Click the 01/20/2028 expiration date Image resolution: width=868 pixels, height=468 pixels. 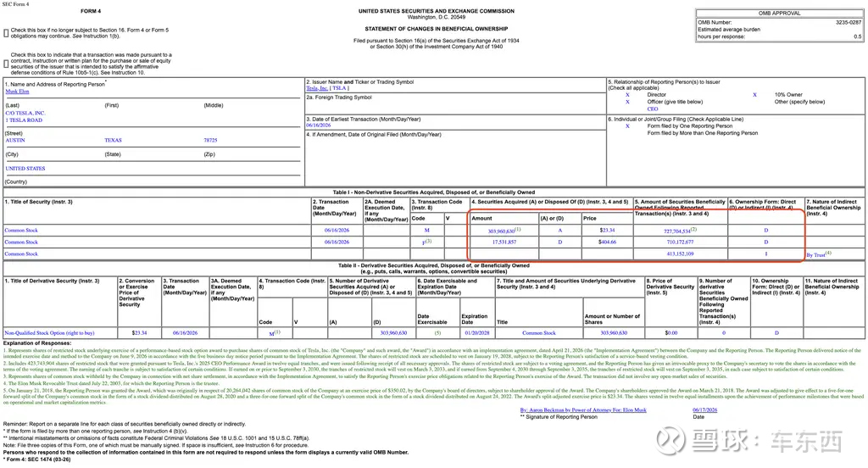tap(476, 333)
